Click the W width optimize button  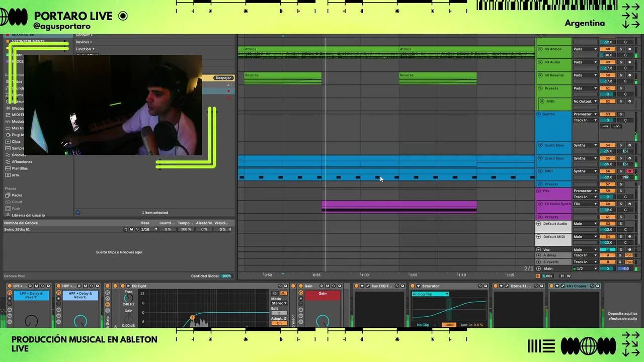569,276
